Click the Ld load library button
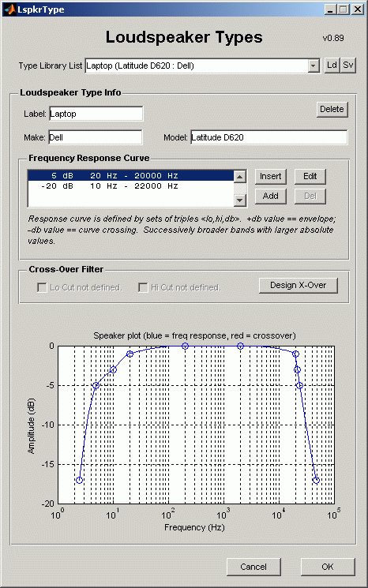Image resolution: width=368 pixels, height=588 pixels. [332, 66]
